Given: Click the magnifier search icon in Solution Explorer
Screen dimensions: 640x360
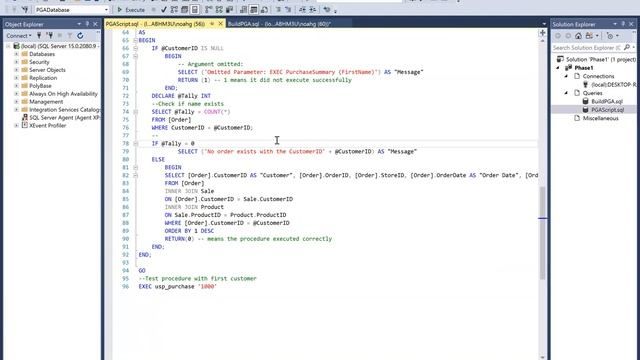Looking at the screenshot, I should (x=627, y=48).
